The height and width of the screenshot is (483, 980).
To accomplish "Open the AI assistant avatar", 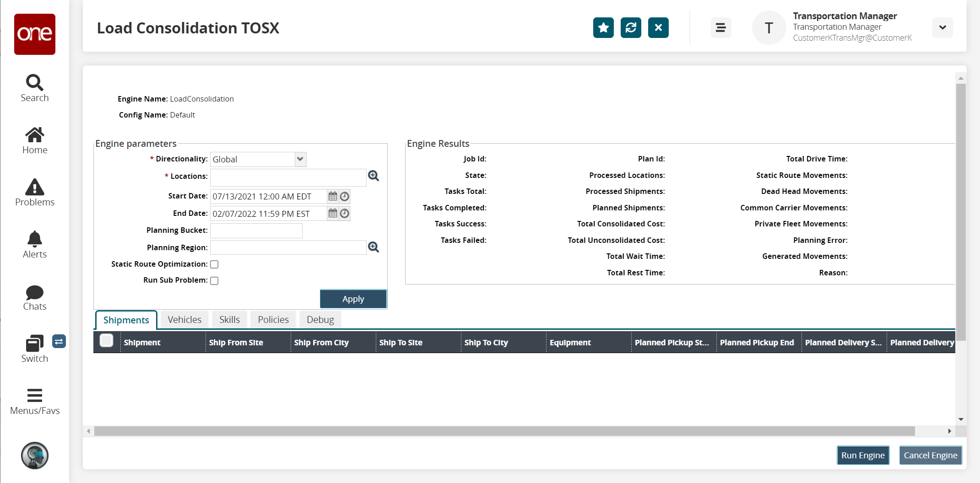I will pyautogui.click(x=35, y=456).
